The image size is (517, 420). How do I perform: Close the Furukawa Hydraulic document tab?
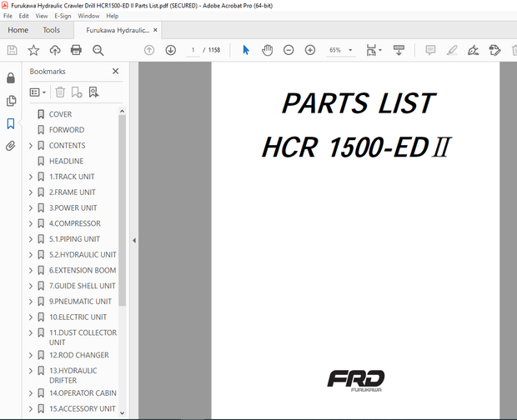point(155,30)
